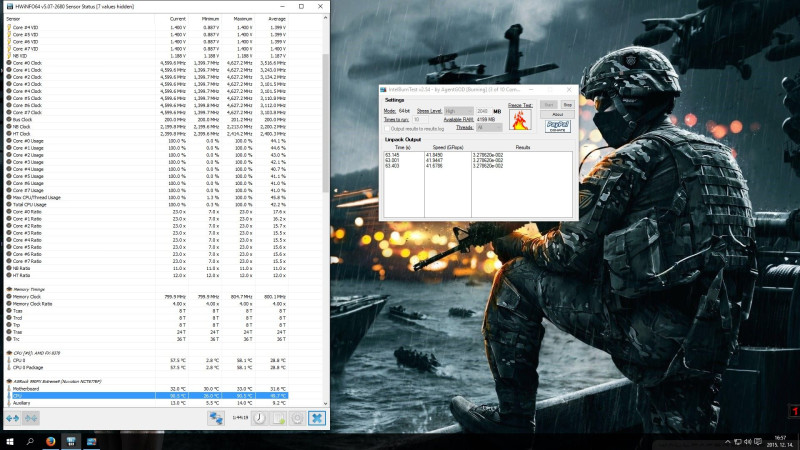Select the Total CPU Usage row
The width and height of the screenshot is (800, 450).
coord(146,205)
